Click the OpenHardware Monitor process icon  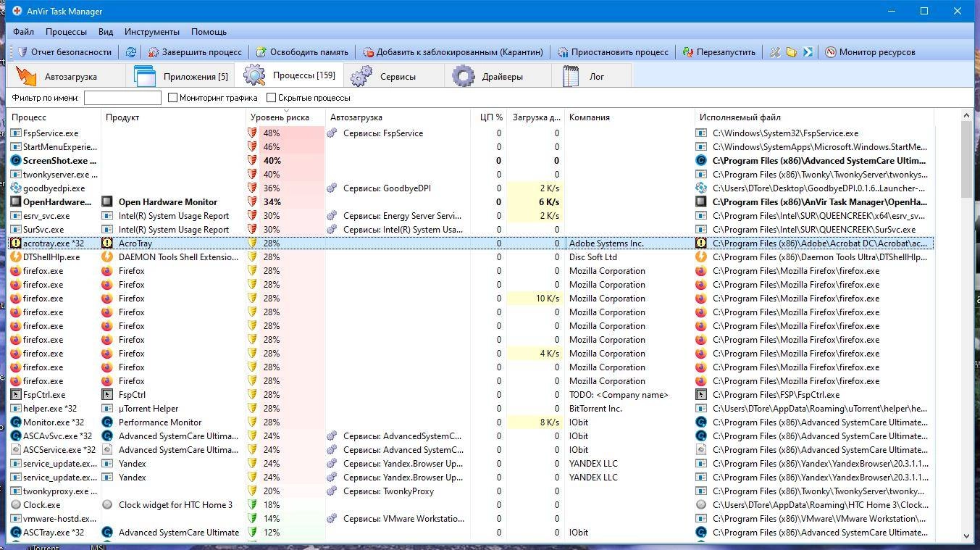click(x=16, y=202)
